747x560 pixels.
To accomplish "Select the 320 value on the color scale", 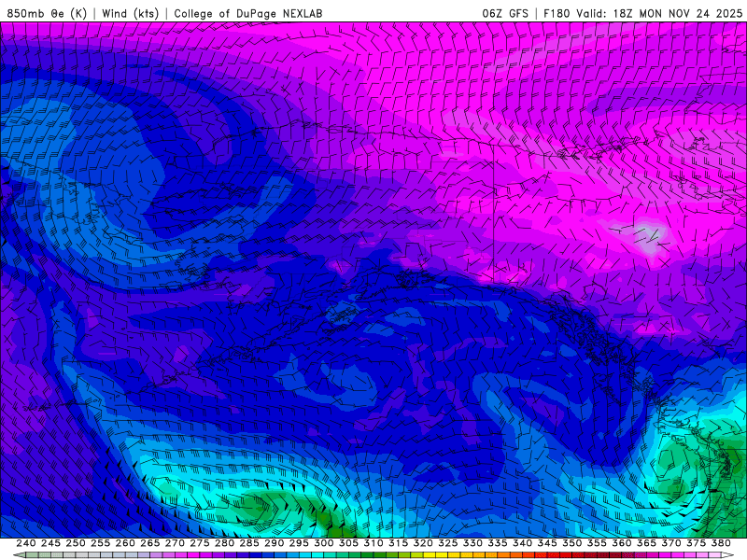I will pyautogui.click(x=423, y=543).
